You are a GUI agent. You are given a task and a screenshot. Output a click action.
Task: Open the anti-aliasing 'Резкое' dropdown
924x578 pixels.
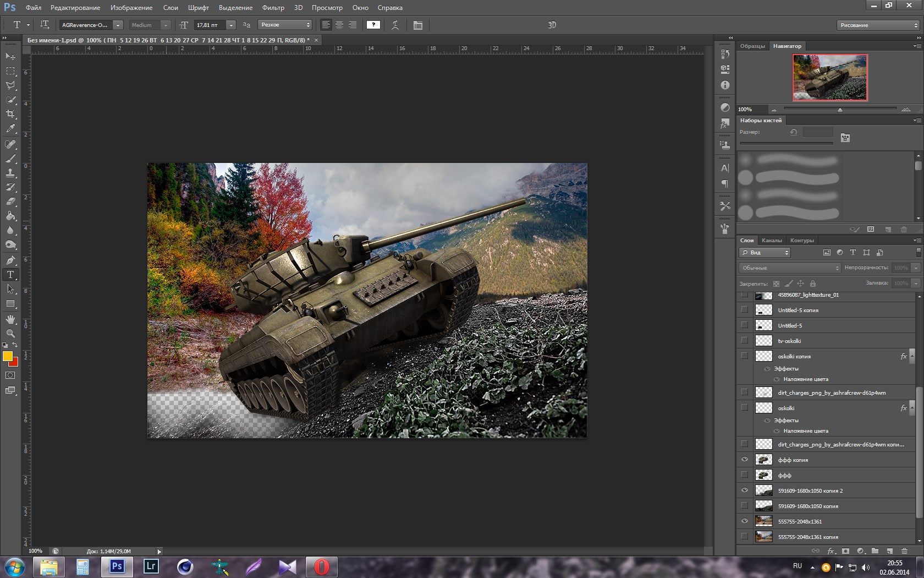point(285,25)
